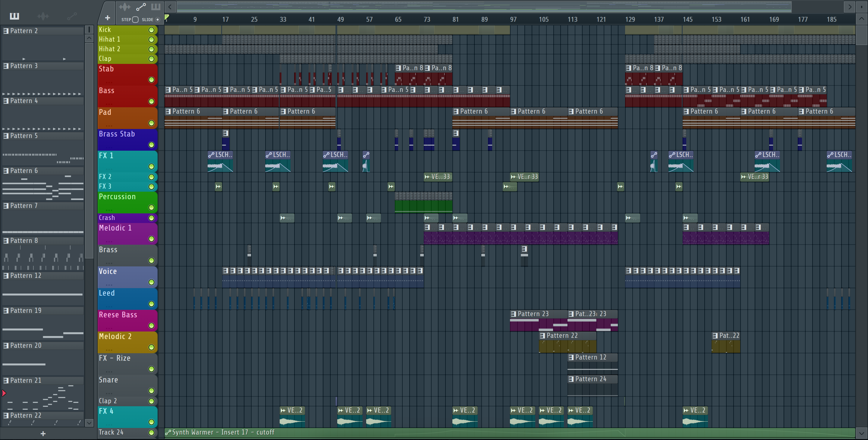Click the horizontal song overview scrollbar

[x=484, y=6]
